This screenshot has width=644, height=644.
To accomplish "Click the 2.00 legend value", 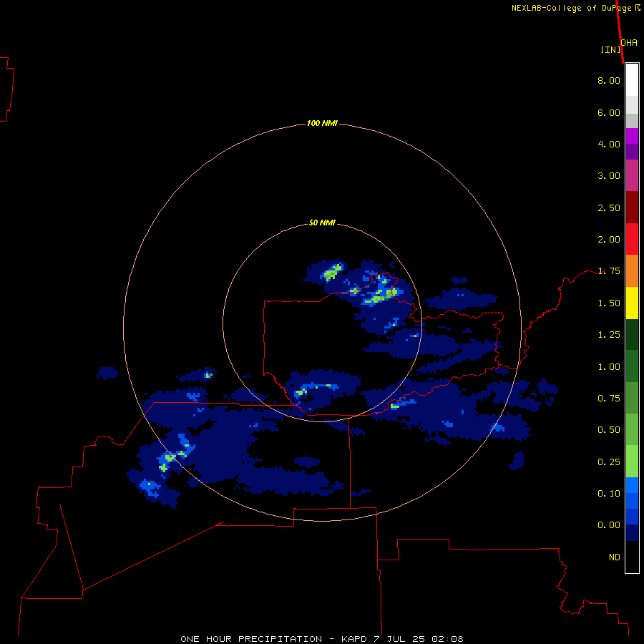I will click(x=609, y=240).
